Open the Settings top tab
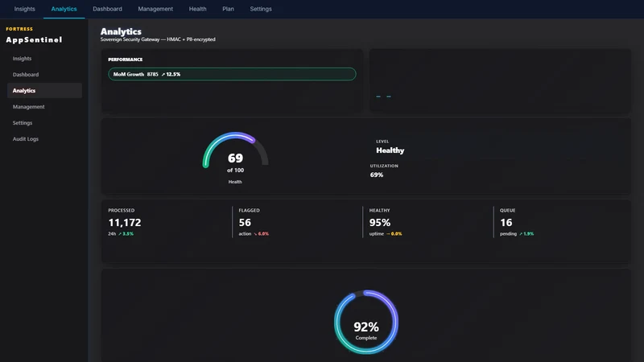 coord(261,9)
